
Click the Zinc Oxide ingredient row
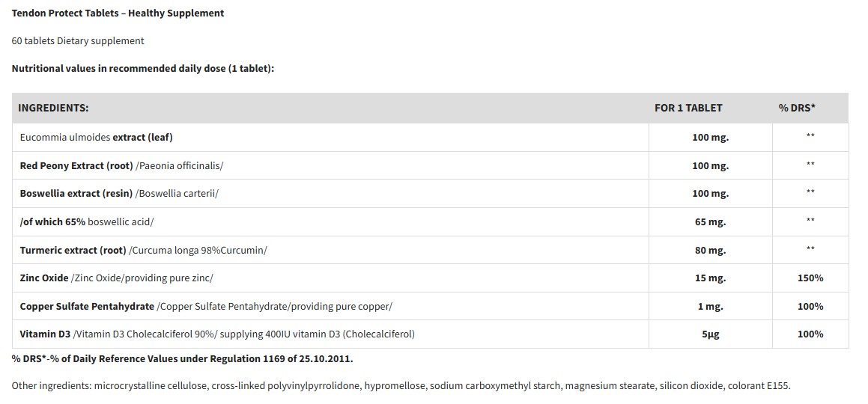tap(116, 278)
